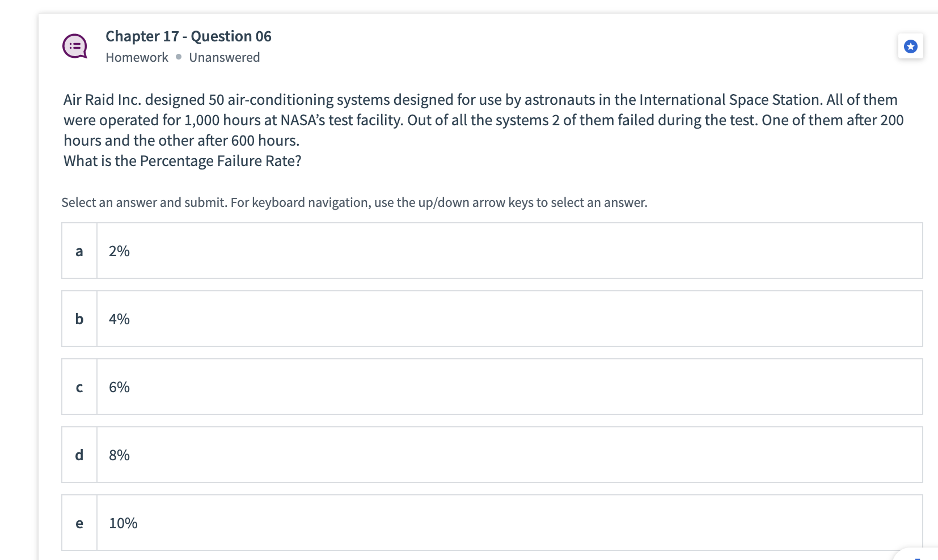938x560 pixels.
Task: Click letter b option label
Action: pyautogui.click(x=79, y=319)
